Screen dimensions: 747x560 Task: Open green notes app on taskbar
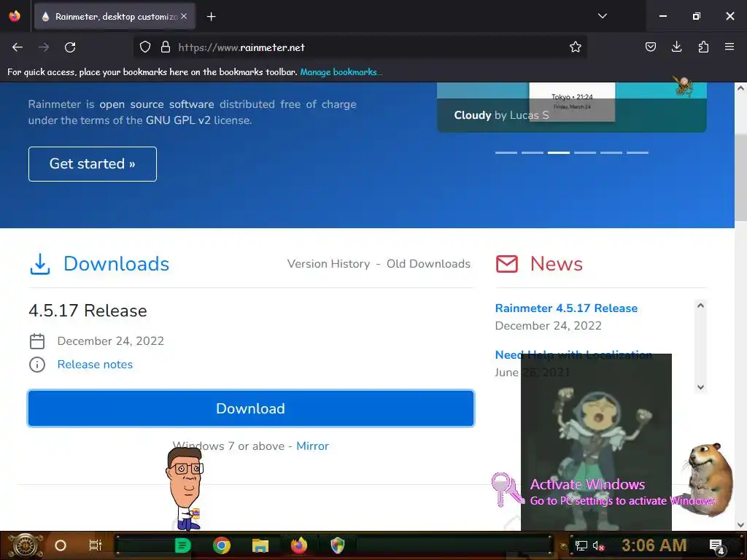point(183,545)
